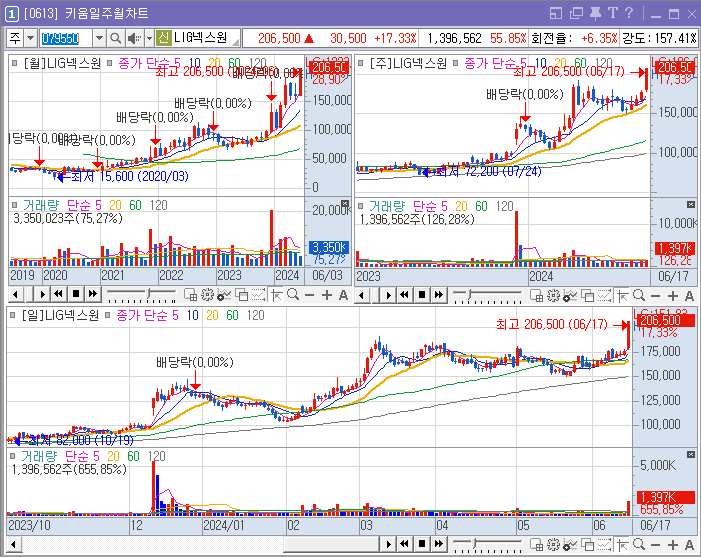Zoom in the monthly chart with plus
The height and width of the screenshot is (557, 701).
327,295
